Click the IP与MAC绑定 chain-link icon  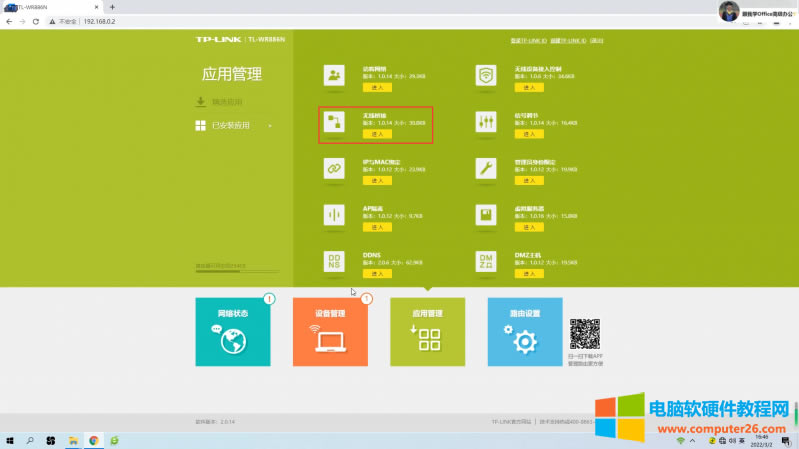(x=334, y=168)
